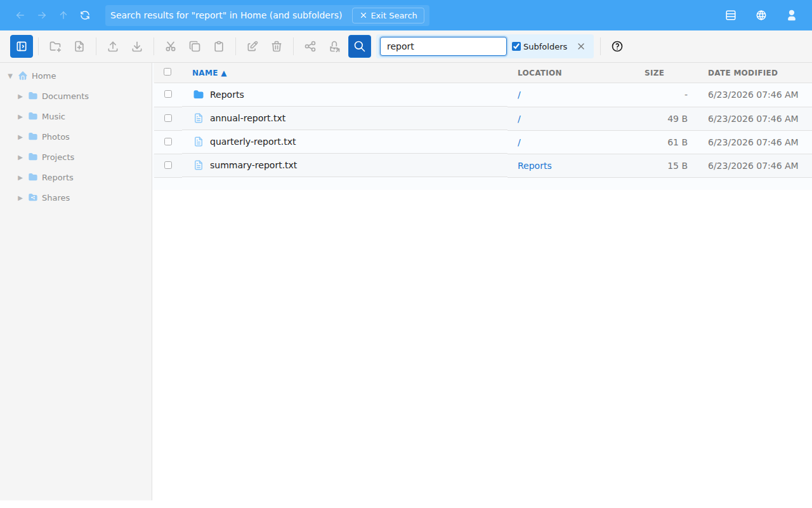The width and height of the screenshot is (812, 508).
Task: Click the annual-report.txt file icon
Action: (x=199, y=118)
